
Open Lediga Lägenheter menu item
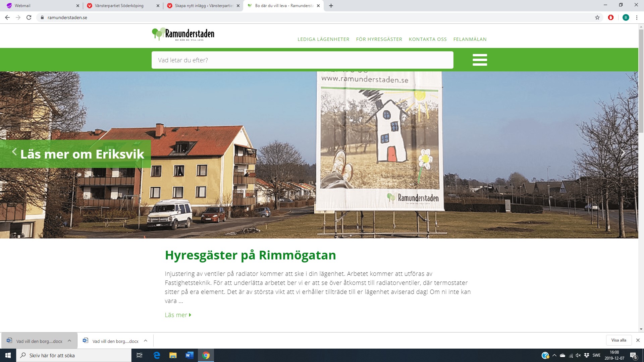click(323, 39)
